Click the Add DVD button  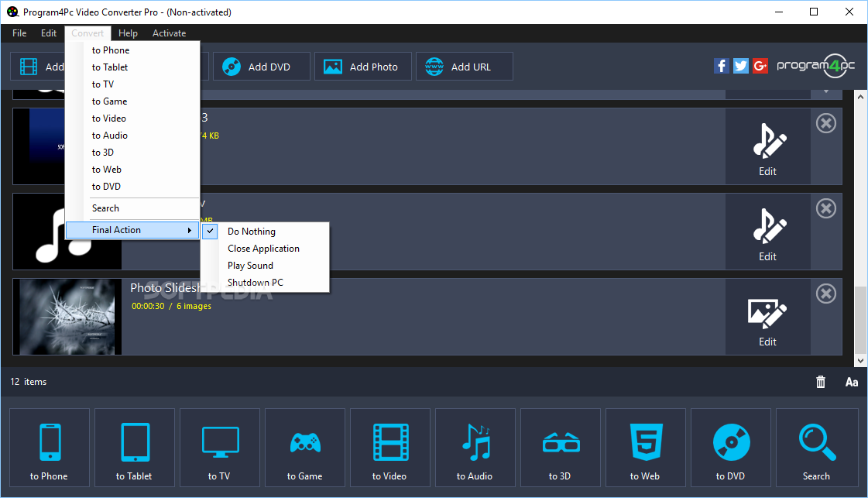[x=261, y=67]
